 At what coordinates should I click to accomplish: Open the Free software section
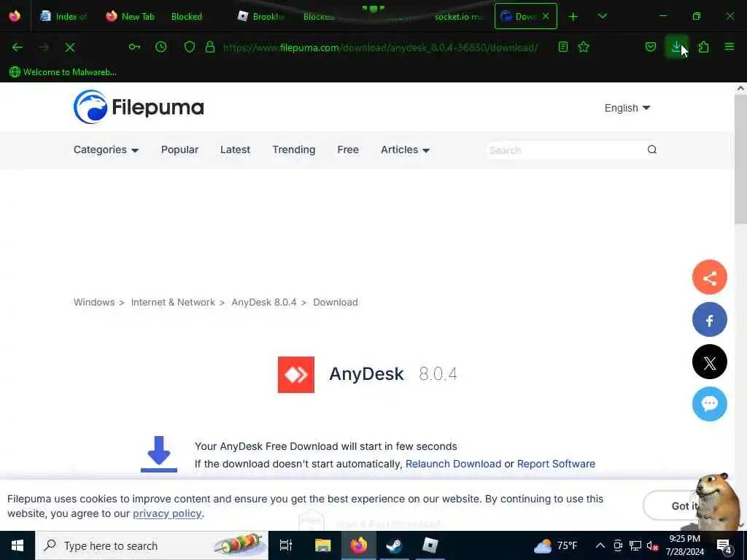click(x=348, y=149)
